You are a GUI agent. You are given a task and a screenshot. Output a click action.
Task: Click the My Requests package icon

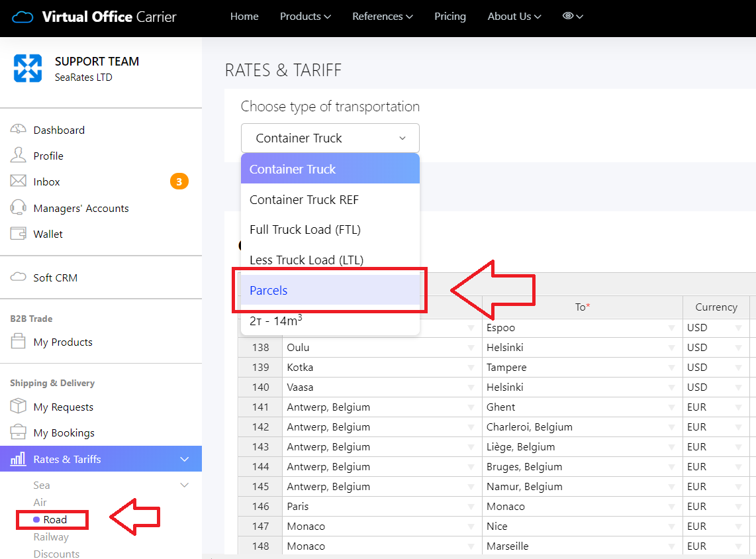[x=19, y=405]
